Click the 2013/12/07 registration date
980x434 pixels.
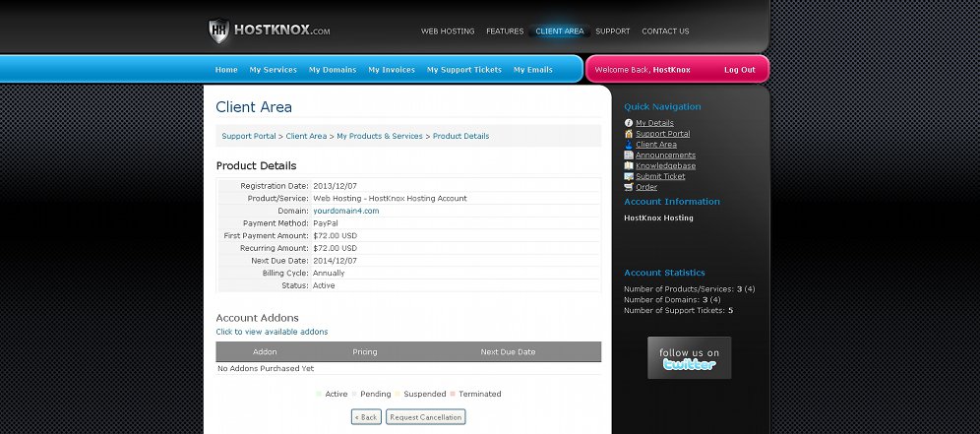tap(335, 186)
